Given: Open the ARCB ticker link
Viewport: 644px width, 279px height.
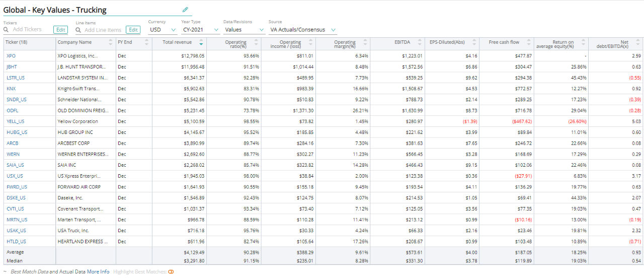Looking at the screenshot, I should (x=12, y=143).
